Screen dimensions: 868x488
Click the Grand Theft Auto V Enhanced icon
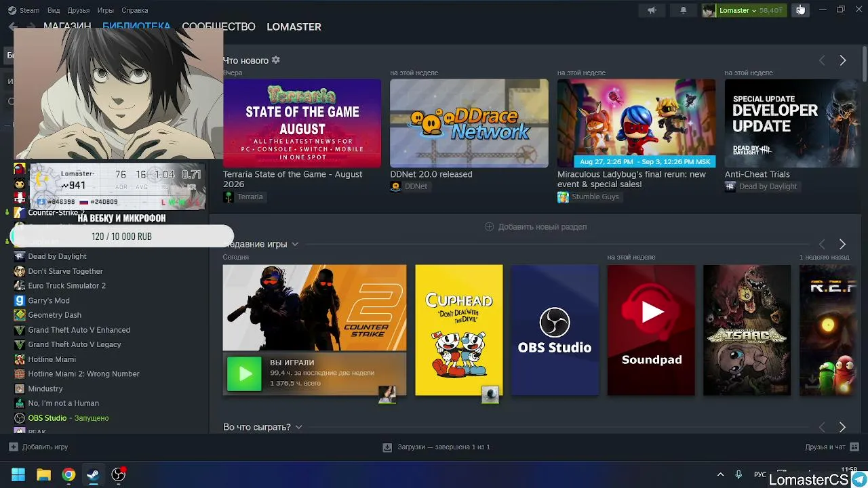(20, 330)
